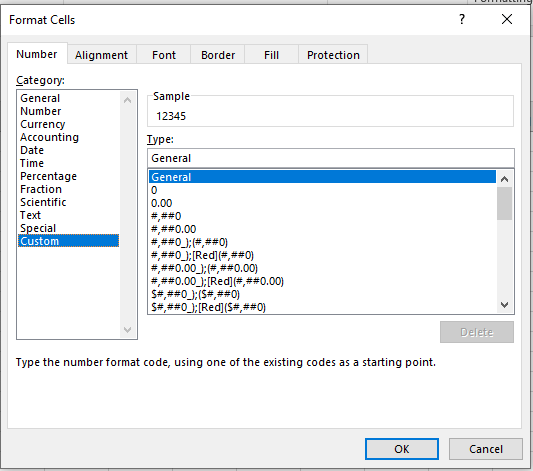Select the Custom category

[68, 241]
